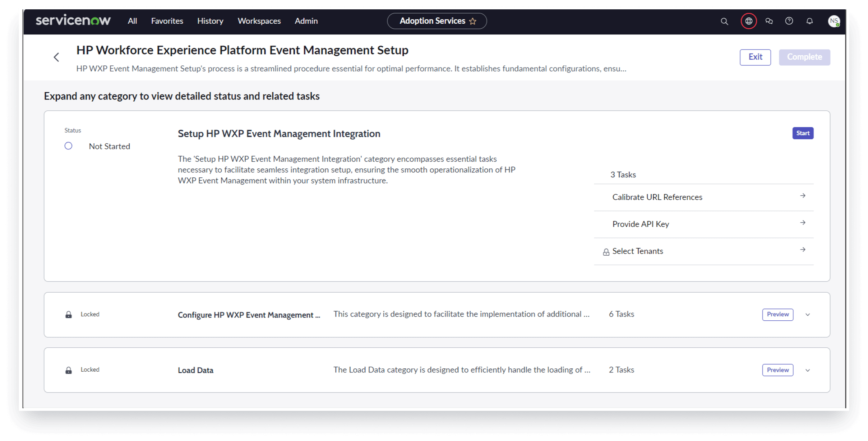Open the Provide API Key task
Image resolution: width=868 pixels, height=441 pixels.
click(x=703, y=224)
